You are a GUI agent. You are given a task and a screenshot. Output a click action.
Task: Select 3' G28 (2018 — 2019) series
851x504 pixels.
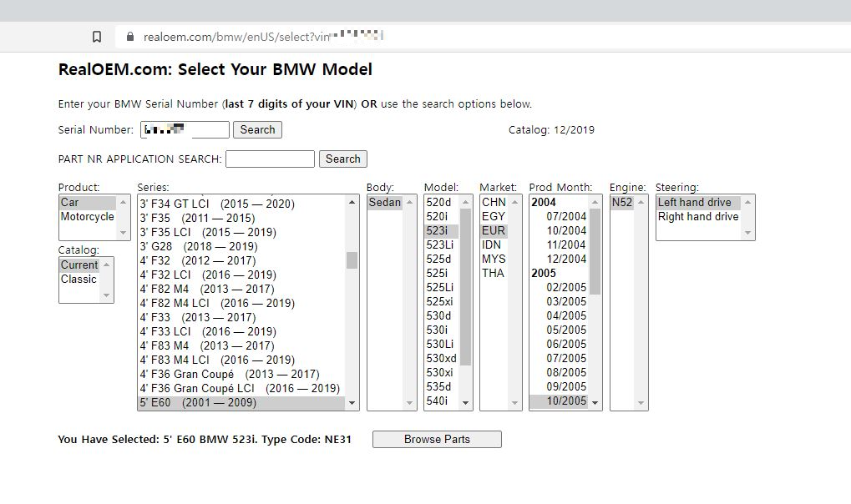(241, 246)
